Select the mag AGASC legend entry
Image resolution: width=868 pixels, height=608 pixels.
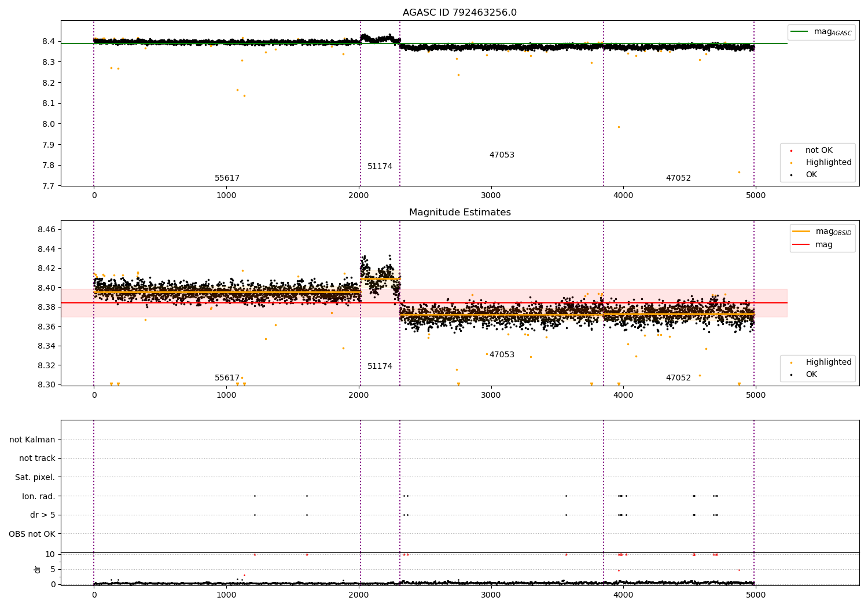coord(821,32)
